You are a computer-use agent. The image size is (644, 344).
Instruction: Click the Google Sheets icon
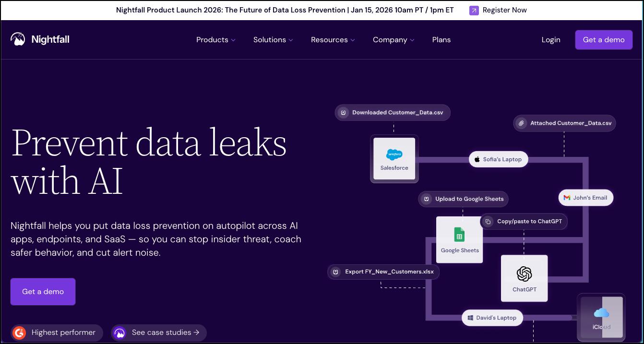(x=459, y=235)
